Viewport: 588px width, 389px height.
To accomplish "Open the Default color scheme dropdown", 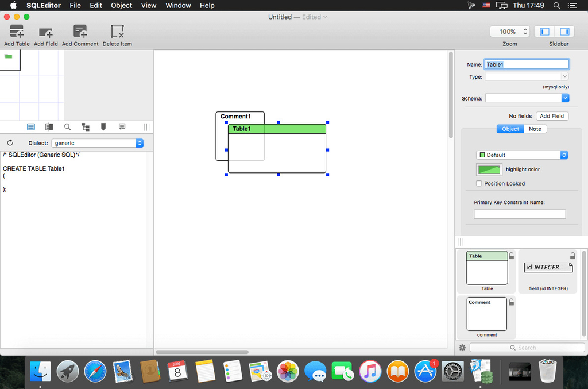I will click(x=522, y=155).
